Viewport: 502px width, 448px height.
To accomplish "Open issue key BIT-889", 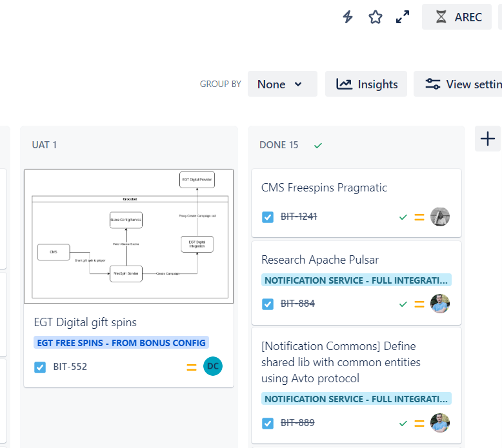I will 297,423.
